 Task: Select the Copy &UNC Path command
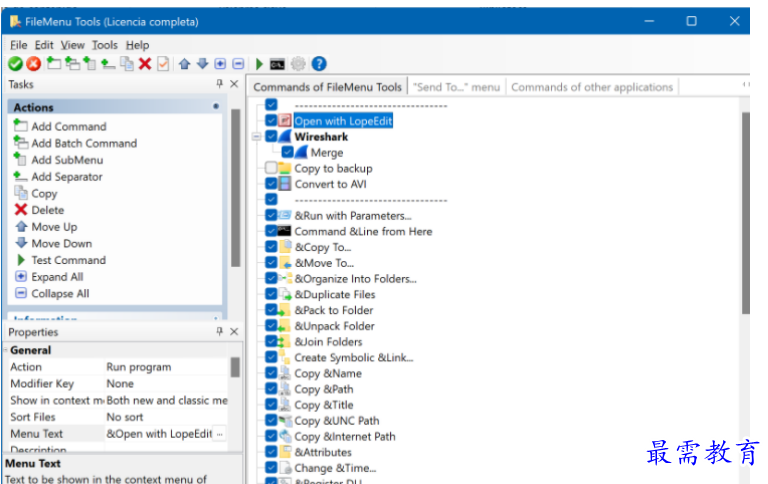coord(336,421)
